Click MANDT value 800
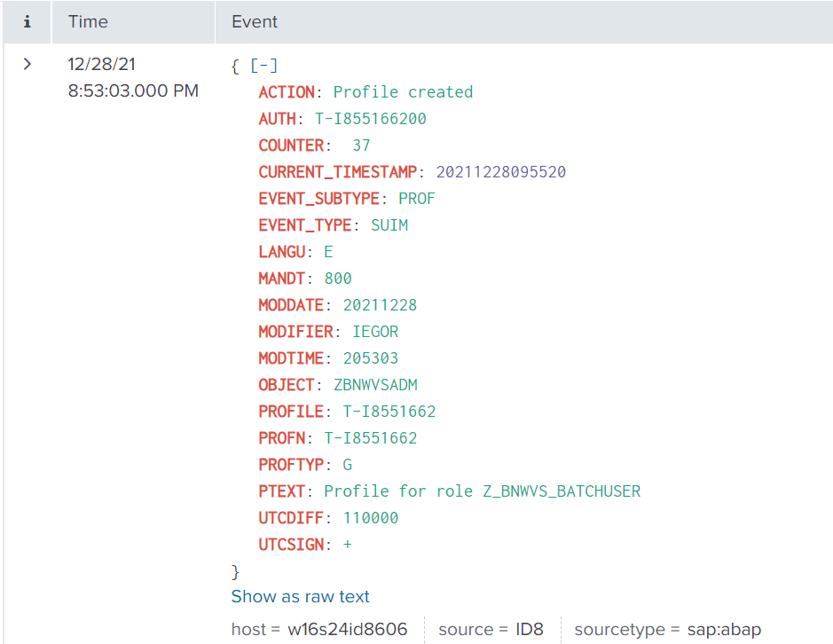The height and width of the screenshot is (644, 833). (338, 279)
